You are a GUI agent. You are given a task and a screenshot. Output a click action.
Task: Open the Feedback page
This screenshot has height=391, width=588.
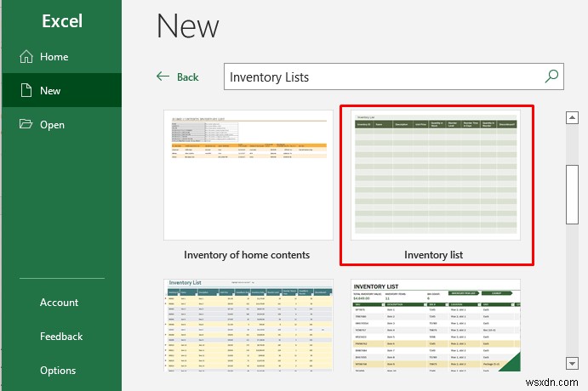click(x=61, y=337)
